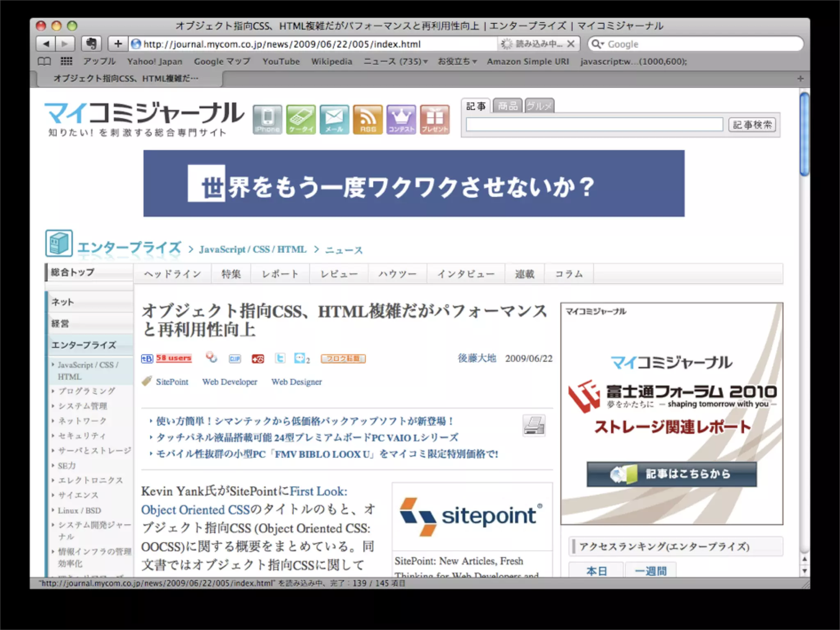Image resolution: width=840 pixels, height=630 pixels.
Task: Expand the お役立ち bookmarks dropdown
Action: [x=457, y=62]
